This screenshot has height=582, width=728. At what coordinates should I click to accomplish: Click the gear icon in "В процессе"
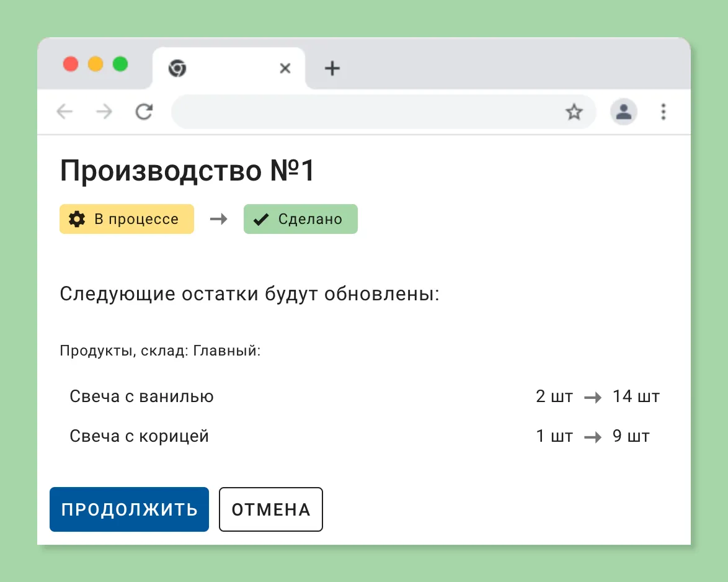coord(77,219)
